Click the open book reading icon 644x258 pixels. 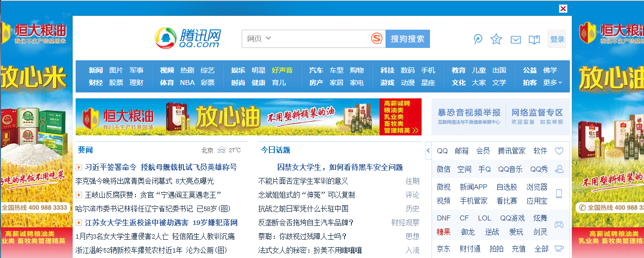pos(534,40)
